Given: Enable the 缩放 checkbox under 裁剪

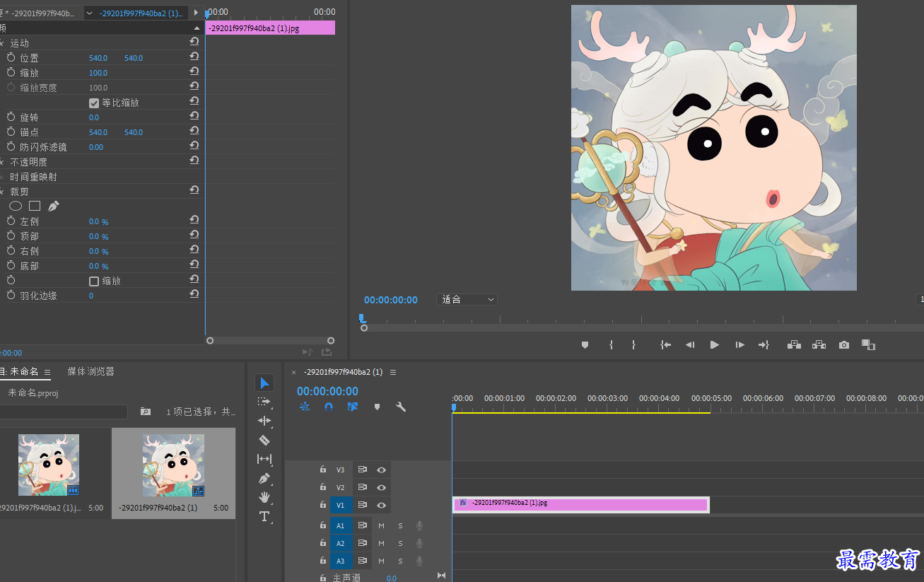Looking at the screenshot, I should [94, 281].
